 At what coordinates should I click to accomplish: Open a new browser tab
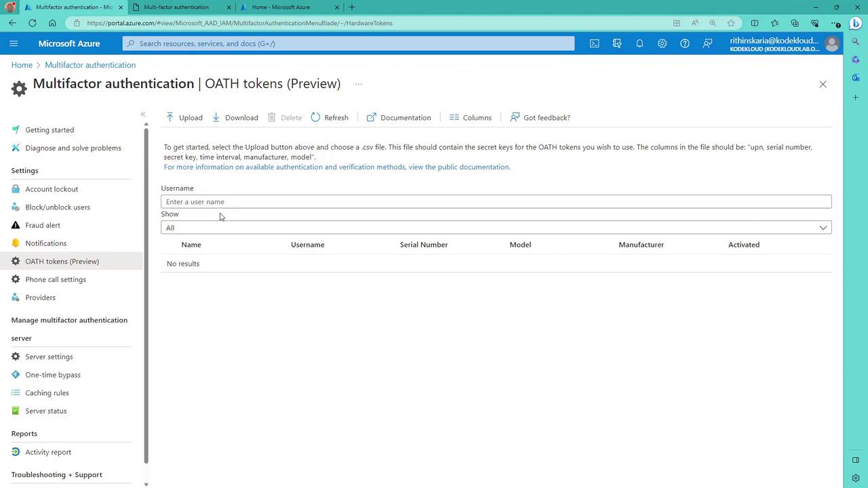(352, 7)
